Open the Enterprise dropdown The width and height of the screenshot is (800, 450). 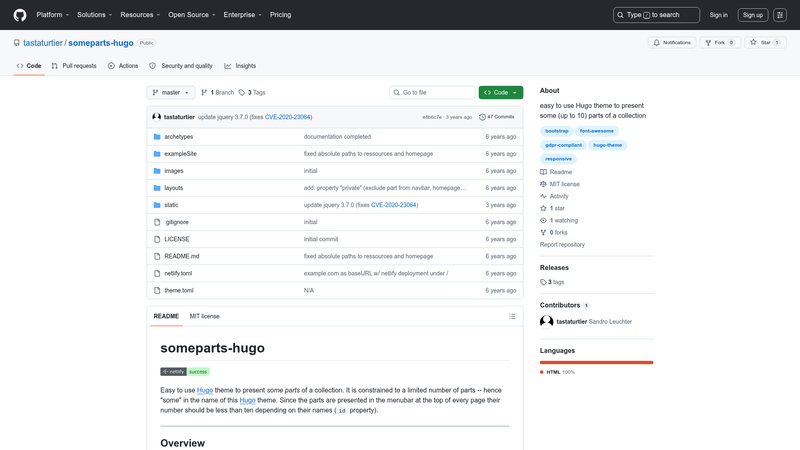[242, 15]
